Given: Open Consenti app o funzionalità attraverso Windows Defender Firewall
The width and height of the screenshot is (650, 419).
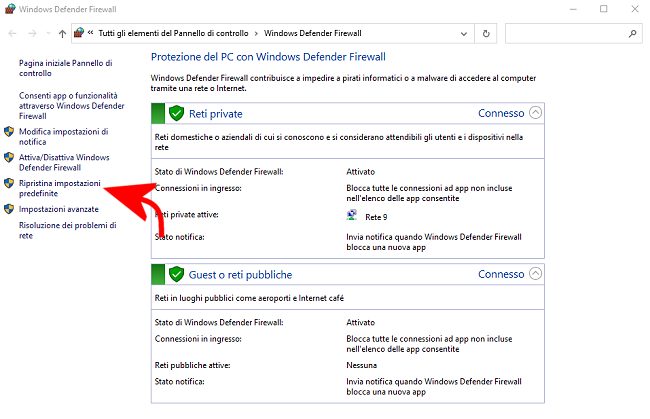Looking at the screenshot, I should (x=71, y=106).
